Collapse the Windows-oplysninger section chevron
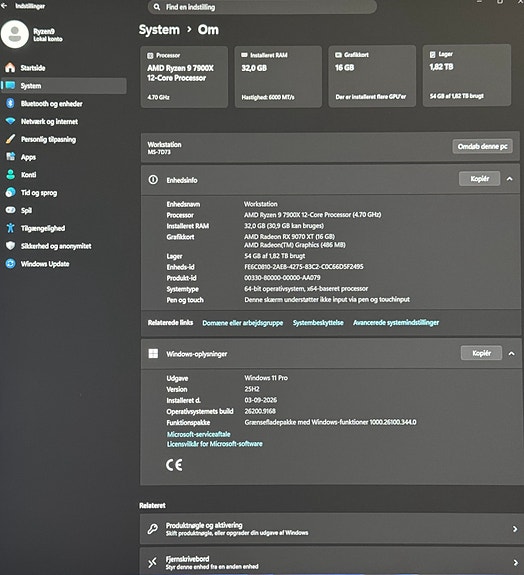The width and height of the screenshot is (524, 575). pos(511,354)
